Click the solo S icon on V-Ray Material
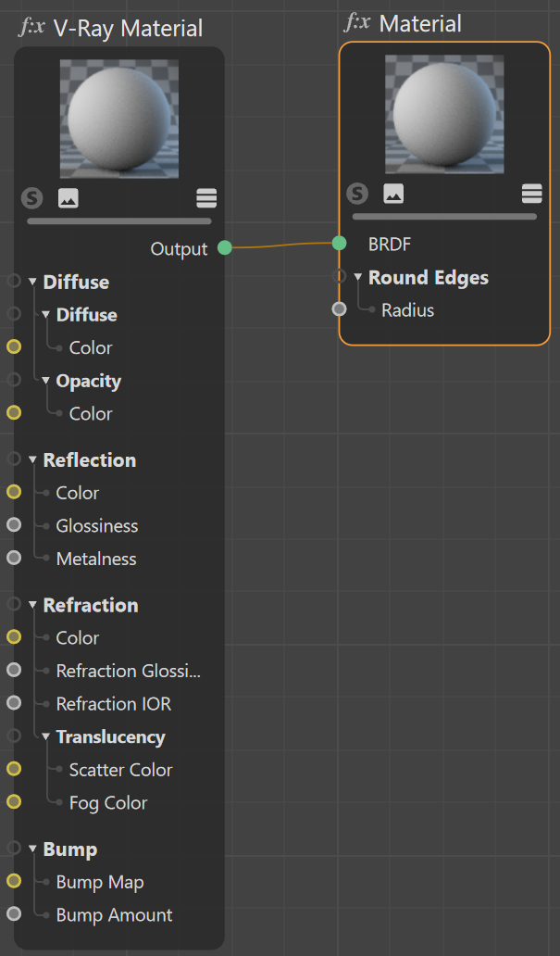Viewport: 560px width, 956px height. pyautogui.click(x=32, y=198)
